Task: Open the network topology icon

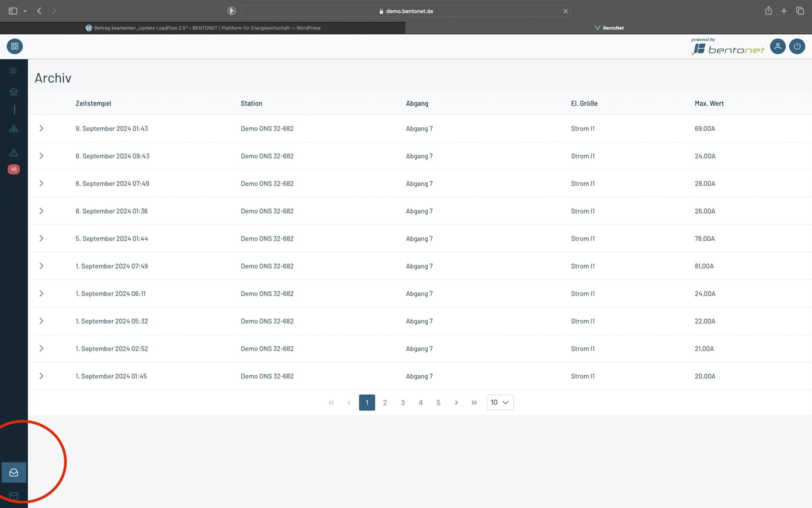Action: 14,129
